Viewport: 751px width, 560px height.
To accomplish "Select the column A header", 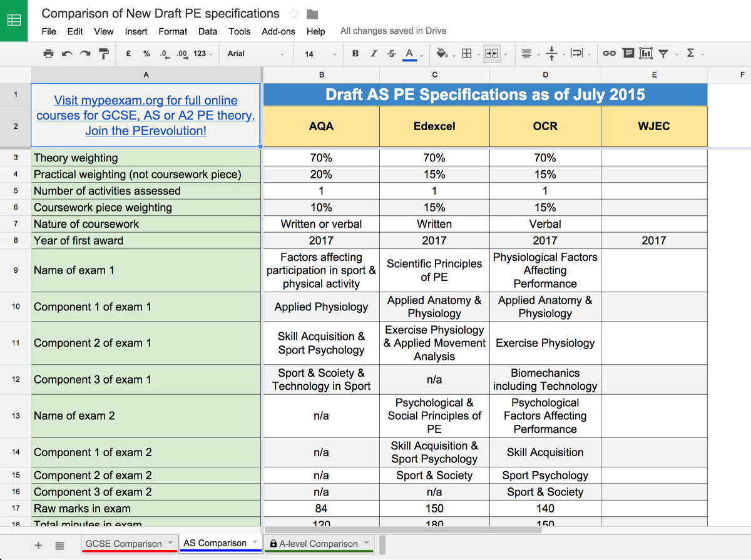I will coord(146,74).
